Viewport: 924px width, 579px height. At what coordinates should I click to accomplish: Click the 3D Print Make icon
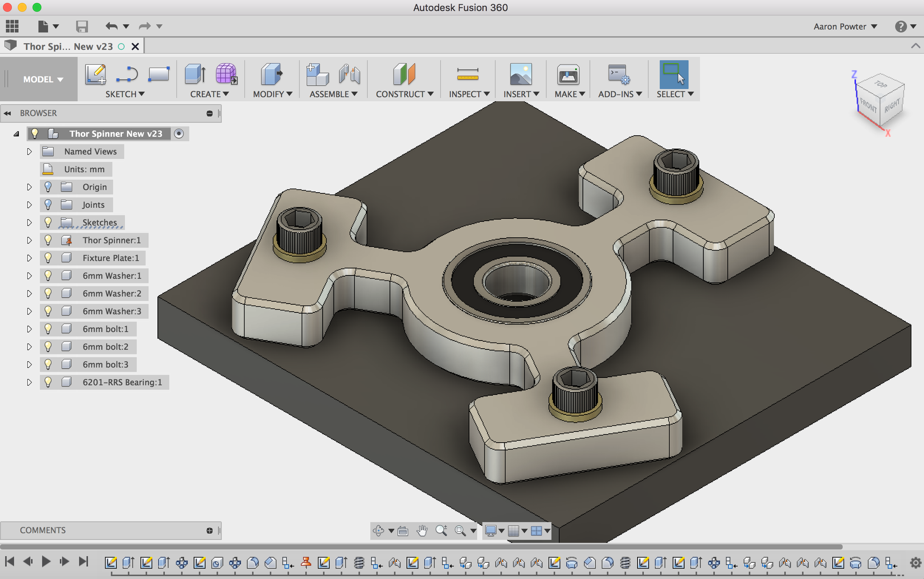(x=568, y=74)
